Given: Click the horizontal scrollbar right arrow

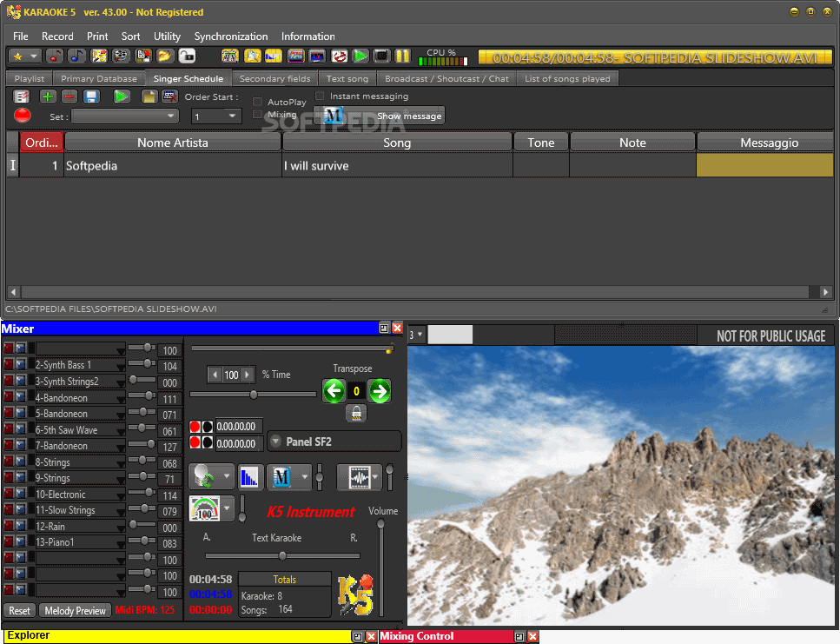Looking at the screenshot, I should coord(825,292).
